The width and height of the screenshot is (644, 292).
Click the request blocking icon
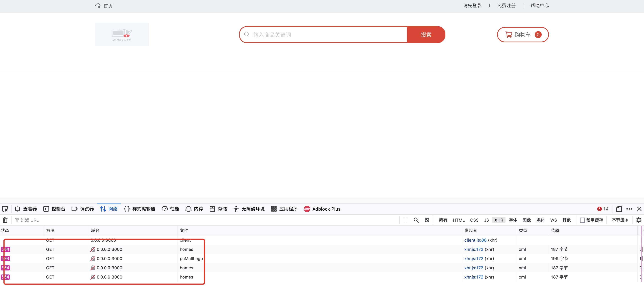(427, 220)
